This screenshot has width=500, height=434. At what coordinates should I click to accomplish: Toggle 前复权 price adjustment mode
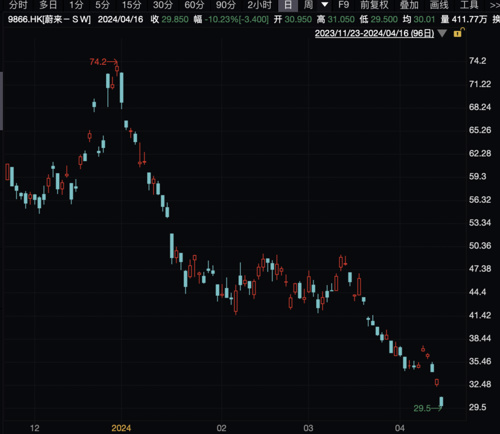(x=374, y=5)
